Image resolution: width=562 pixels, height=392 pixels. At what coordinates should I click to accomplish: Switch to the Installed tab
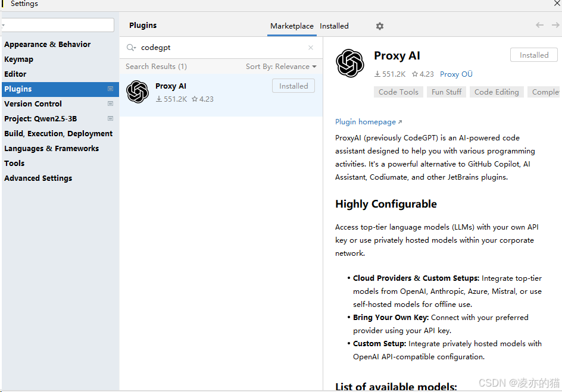pos(334,26)
